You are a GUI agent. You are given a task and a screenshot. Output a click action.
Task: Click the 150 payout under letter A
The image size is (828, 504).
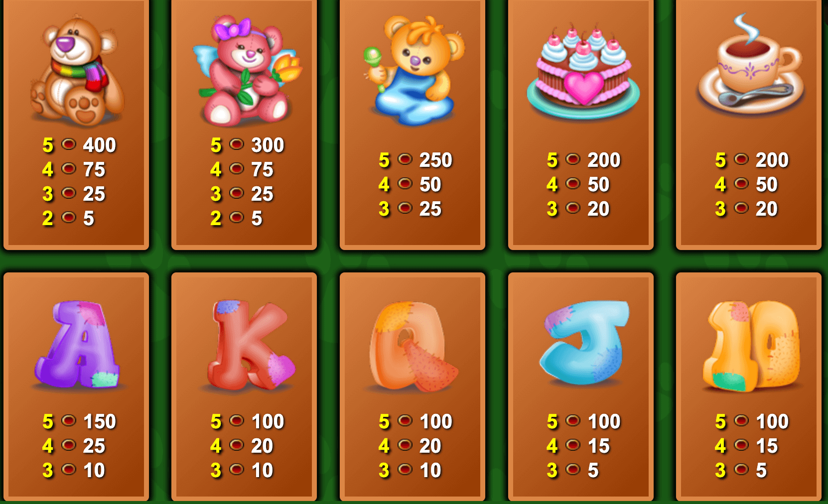click(100, 422)
